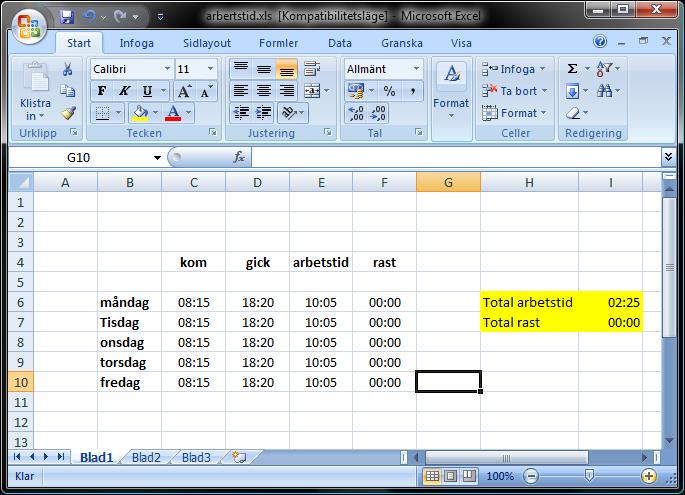Switch to the Blad2 sheet
685x495 pixels.
tap(146, 457)
